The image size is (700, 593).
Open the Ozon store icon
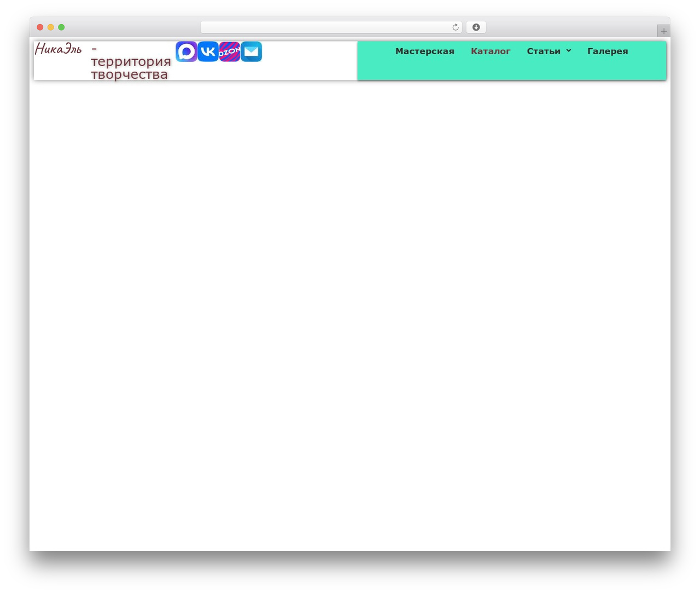tap(230, 51)
